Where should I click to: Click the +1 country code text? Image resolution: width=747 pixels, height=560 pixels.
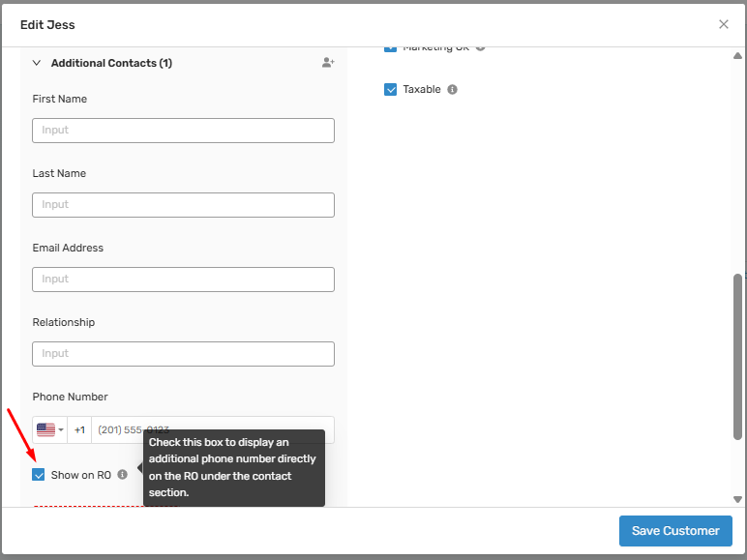click(79, 430)
